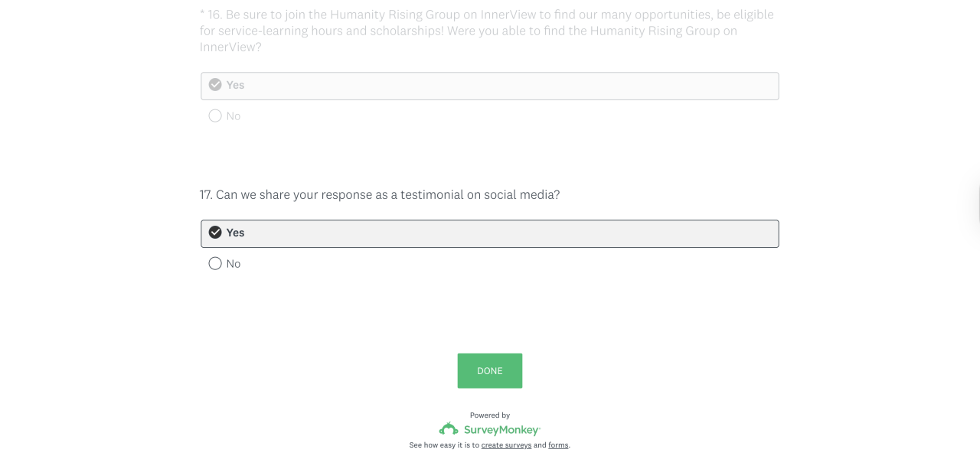Click the "No" label under question 17
Screen dimensions: 980x456
point(234,264)
